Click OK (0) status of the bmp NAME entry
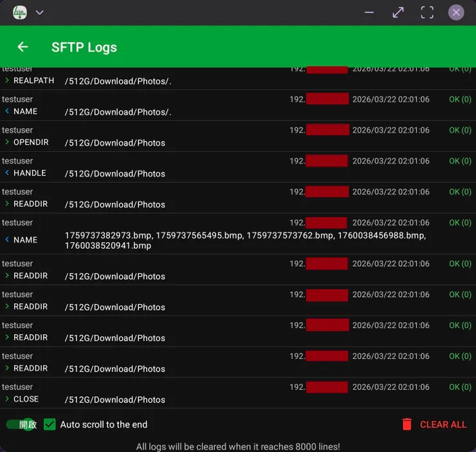This screenshot has height=452, width=476. [460, 222]
